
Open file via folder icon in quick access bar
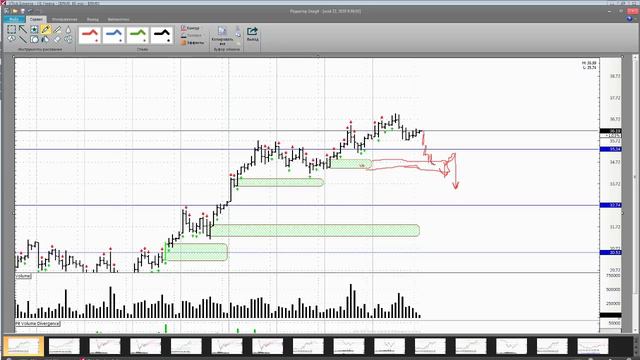(16, 11)
